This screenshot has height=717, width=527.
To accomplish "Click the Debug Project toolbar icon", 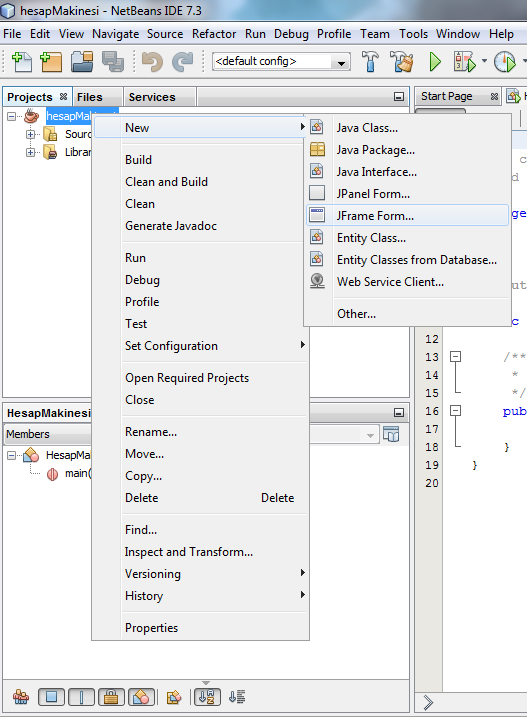I will tap(464, 62).
